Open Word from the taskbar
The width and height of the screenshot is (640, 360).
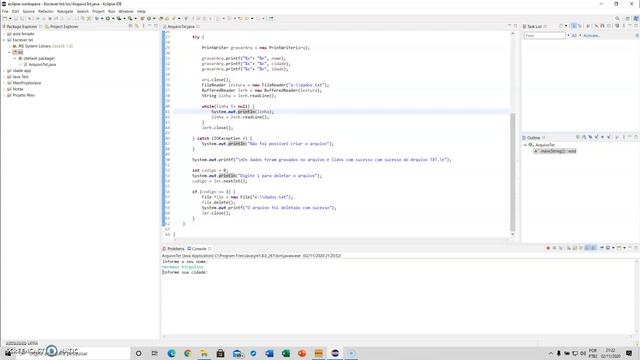[x=269, y=353]
